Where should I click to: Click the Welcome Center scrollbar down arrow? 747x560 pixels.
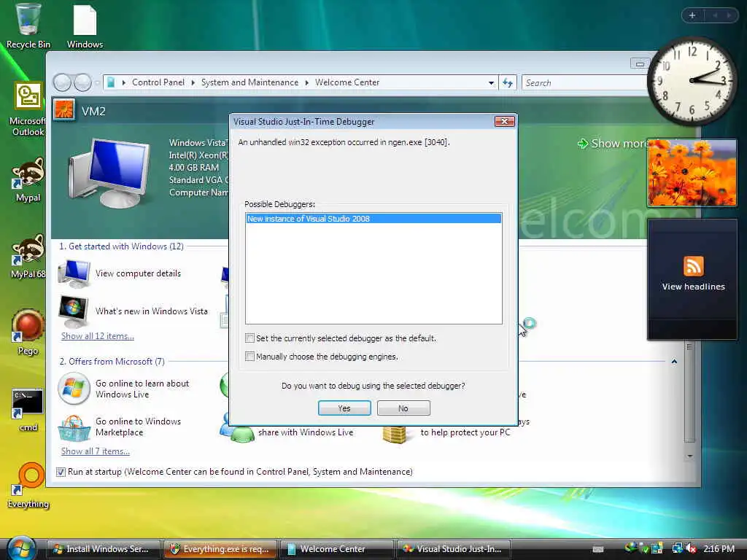pos(690,456)
